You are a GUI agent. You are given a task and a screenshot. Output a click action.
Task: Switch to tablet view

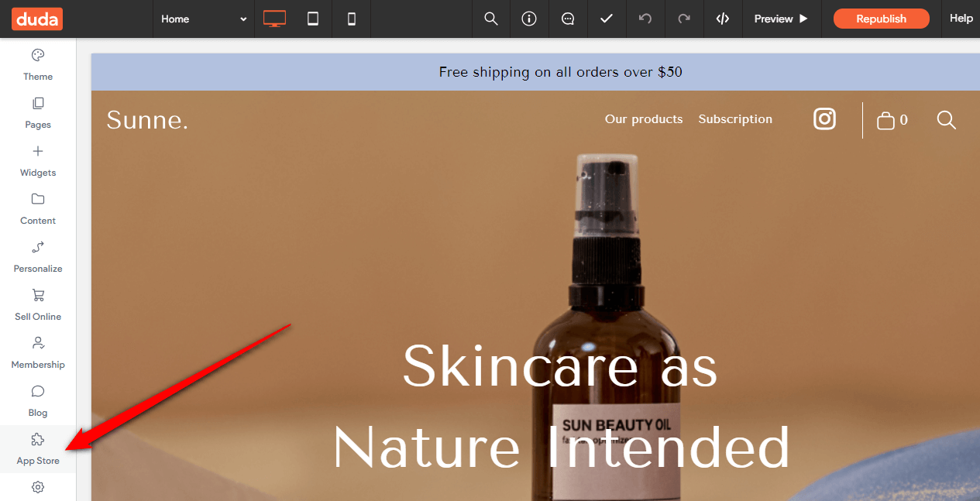[313, 19]
